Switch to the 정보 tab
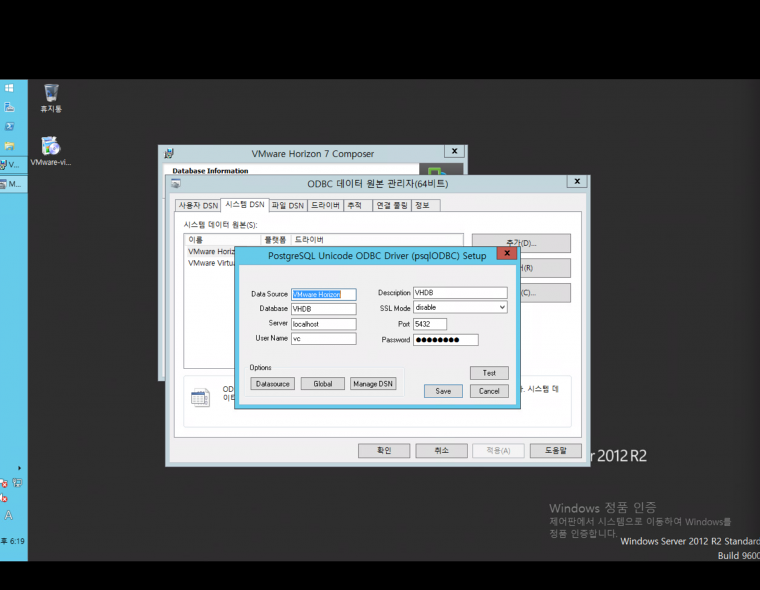 (x=426, y=206)
